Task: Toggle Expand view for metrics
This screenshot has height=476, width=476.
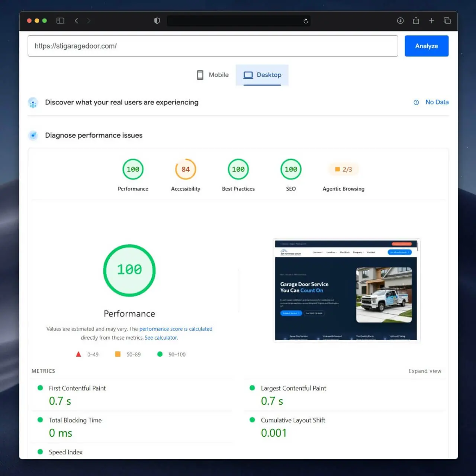Action: click(425, 371)
